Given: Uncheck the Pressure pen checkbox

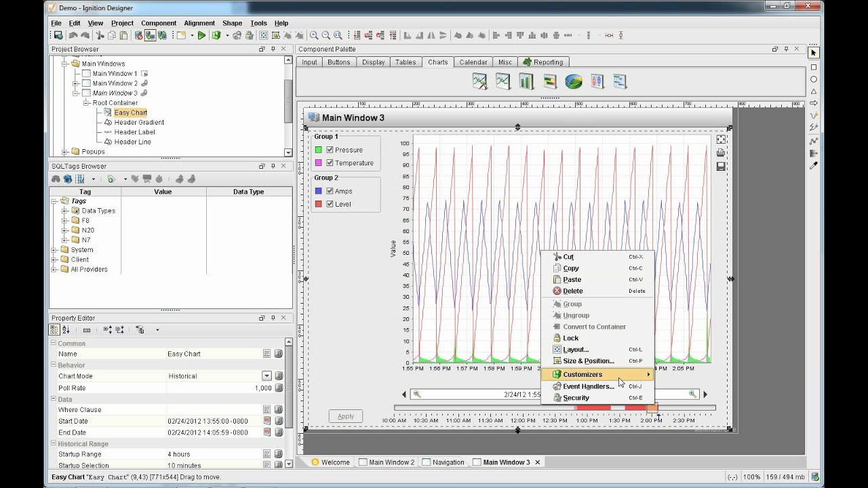Looking at the screenshot, I should coord(330,150).
